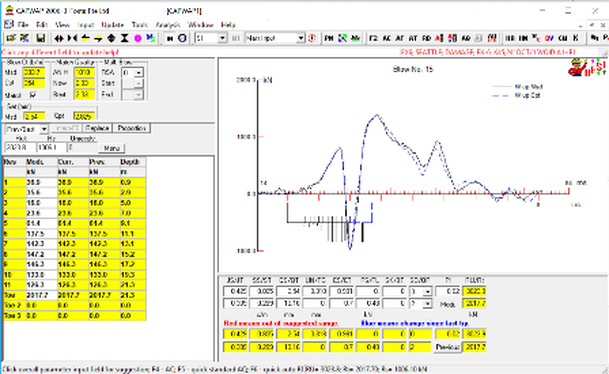609x374 pixels.
Task: Open the Help menu
Action: [228, 24]
